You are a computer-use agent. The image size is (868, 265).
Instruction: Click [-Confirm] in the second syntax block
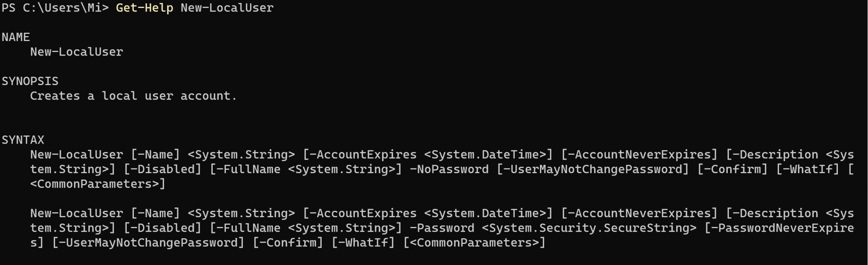[288, 243]
